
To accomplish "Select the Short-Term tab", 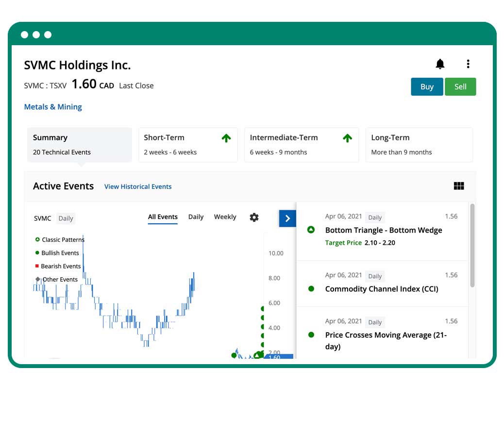I will 188,145.
